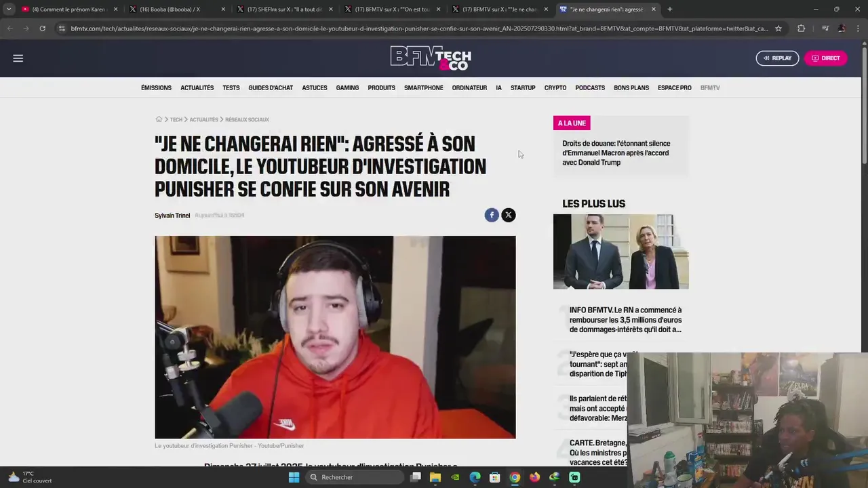Open weather widget showing 17°C
Viewport: 868px width, 488px height.
(x=29, y=477)
